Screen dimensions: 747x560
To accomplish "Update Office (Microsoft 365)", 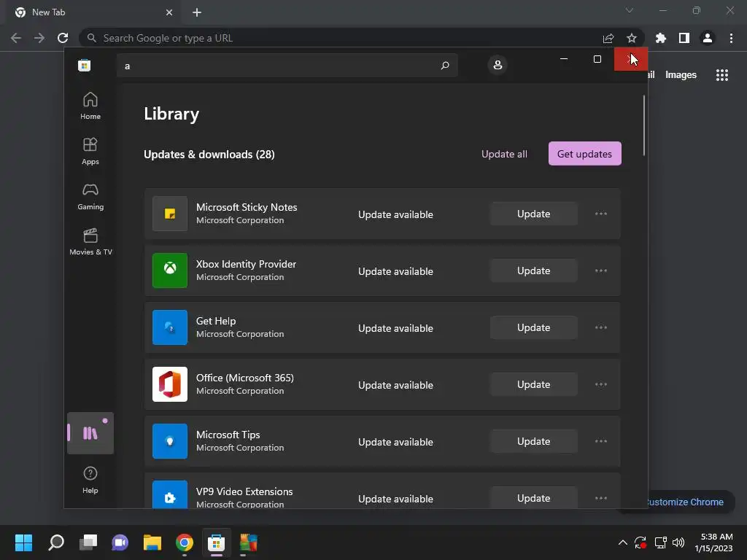I will pyautogui.click(x=533, y=384).
